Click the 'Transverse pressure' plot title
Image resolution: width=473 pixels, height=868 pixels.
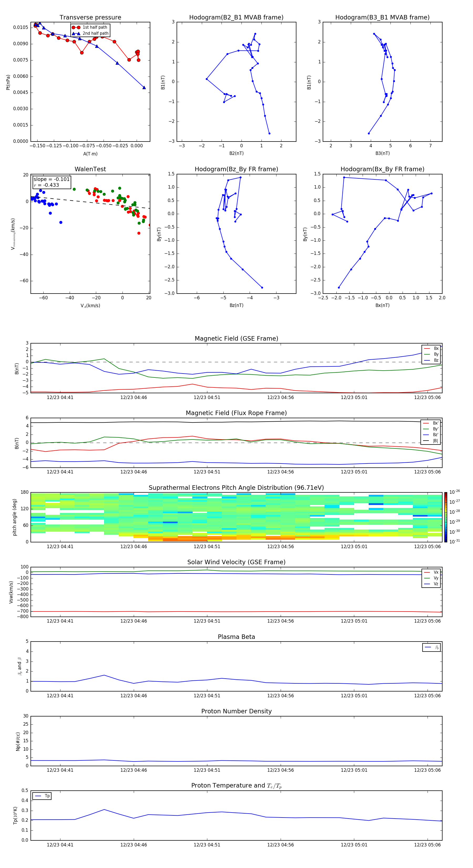pos(90,18)
